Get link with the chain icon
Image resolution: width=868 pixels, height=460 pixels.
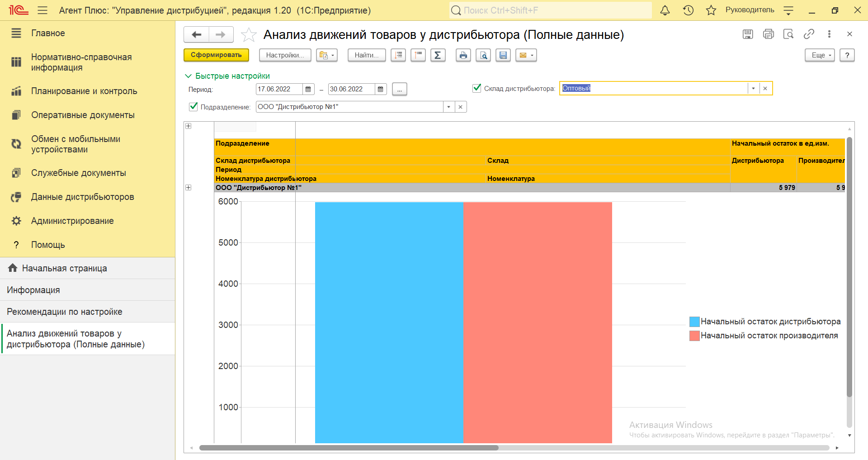(x=809, y=34)
